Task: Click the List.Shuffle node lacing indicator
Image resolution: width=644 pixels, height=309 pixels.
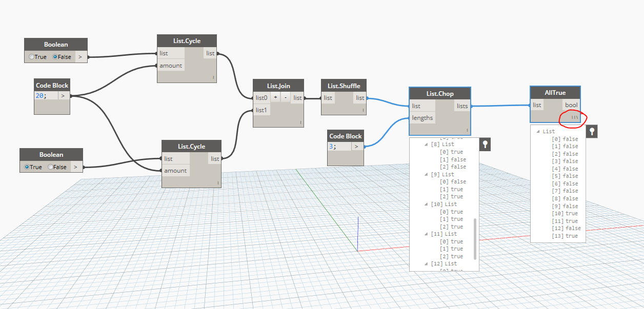Action: point(363,110)
